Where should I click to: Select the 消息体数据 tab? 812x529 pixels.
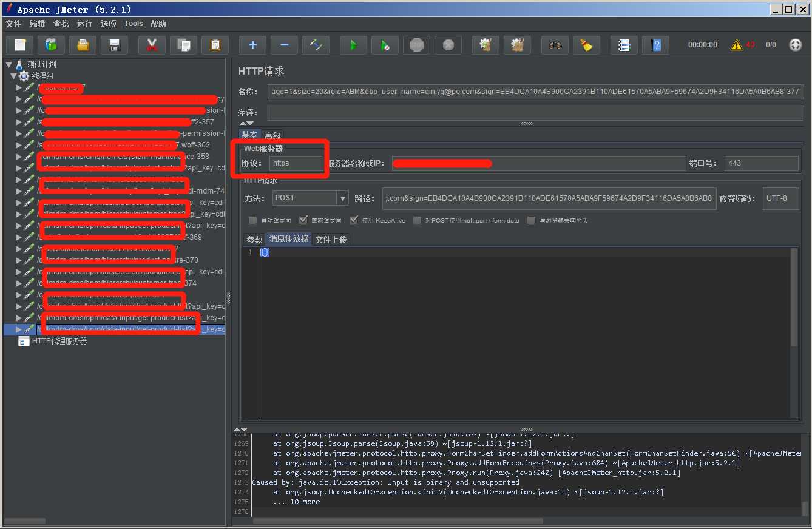pos(289,239)
